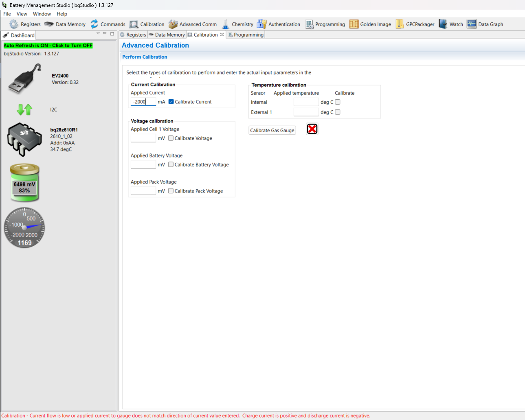The height and width of the screenshot is (420, 525).
Task: Open the DashBoard view menu triangle
Action: [98, 33]
